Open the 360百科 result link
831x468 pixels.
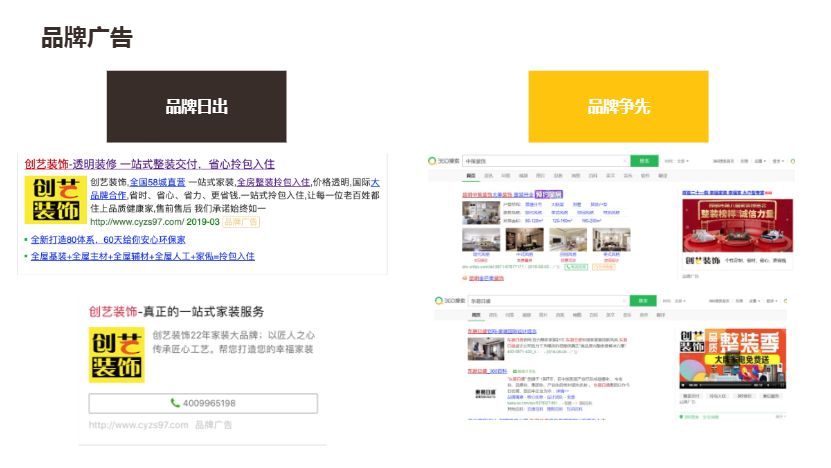coord(487,371)
